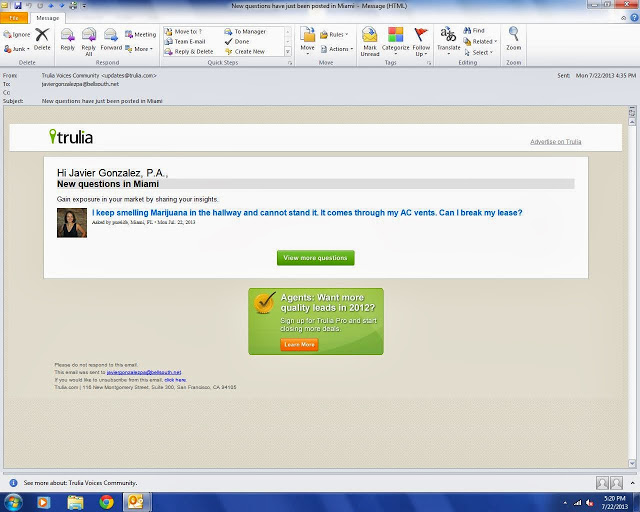Open the Advertise on Trulia link
This screenshot has width=640, height=512.
556,142
